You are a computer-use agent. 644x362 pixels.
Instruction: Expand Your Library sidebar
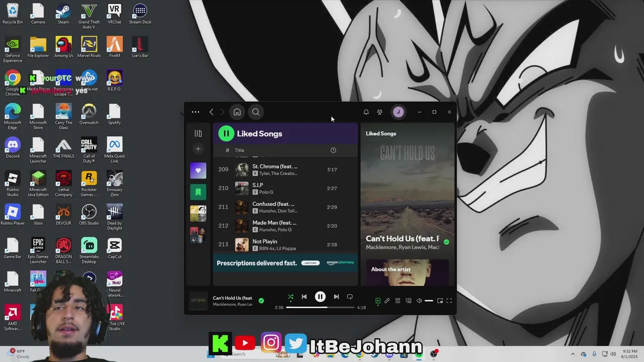pos(198,134)
